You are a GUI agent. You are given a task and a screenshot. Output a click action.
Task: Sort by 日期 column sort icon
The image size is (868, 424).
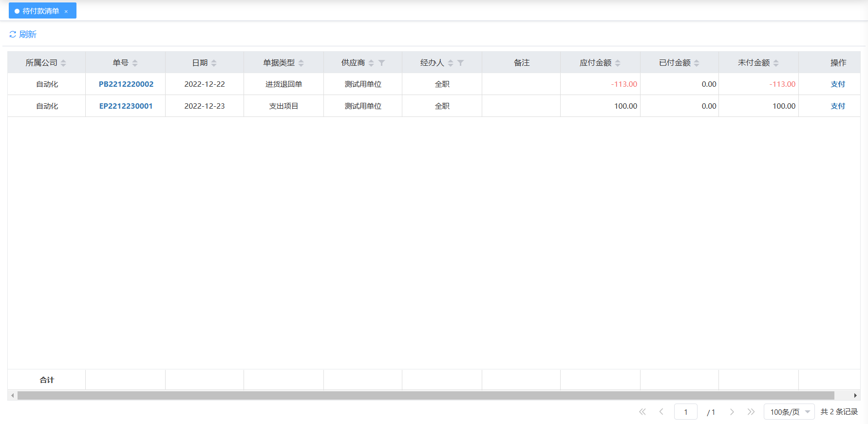tap(214, 63)
